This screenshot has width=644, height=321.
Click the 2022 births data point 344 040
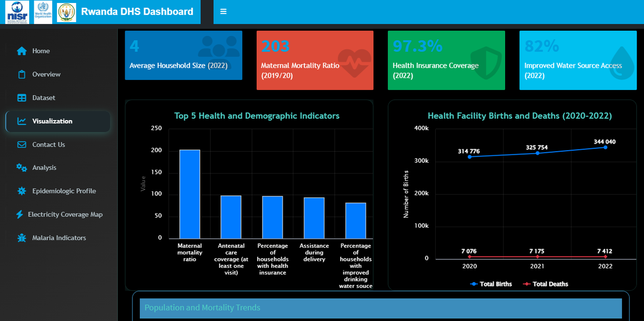pos(605,147)
